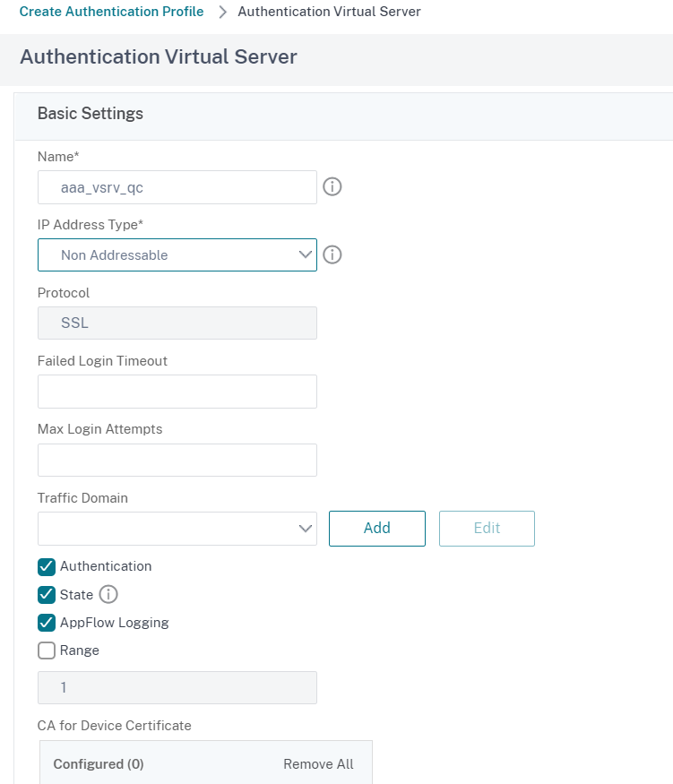Click Remove All under CA for Device Certificate
Screen dimensions: 673x784
coord(318,763)
